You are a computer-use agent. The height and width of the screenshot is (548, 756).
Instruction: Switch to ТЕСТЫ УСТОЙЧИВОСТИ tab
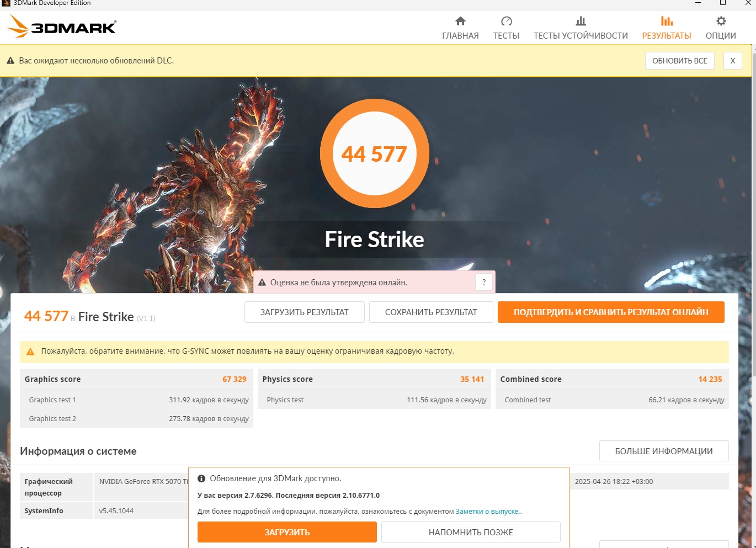[x=581, y=35]
